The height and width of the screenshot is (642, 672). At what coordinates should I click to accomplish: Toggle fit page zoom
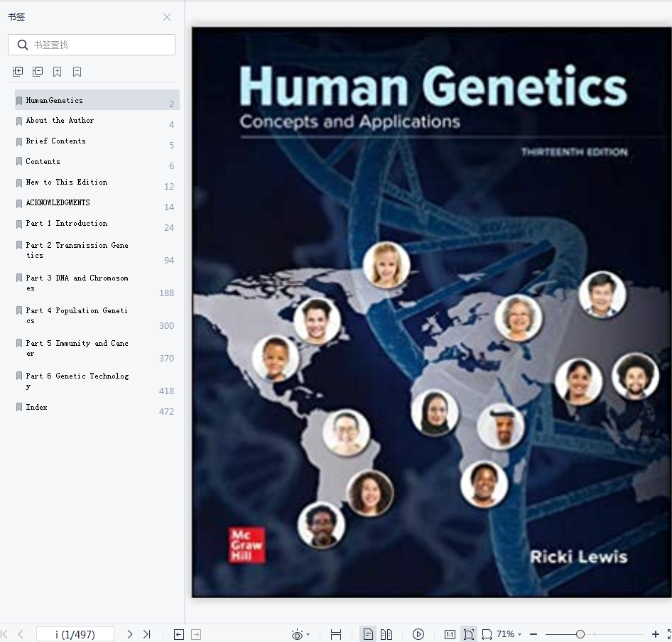click(x=469, y=634)
